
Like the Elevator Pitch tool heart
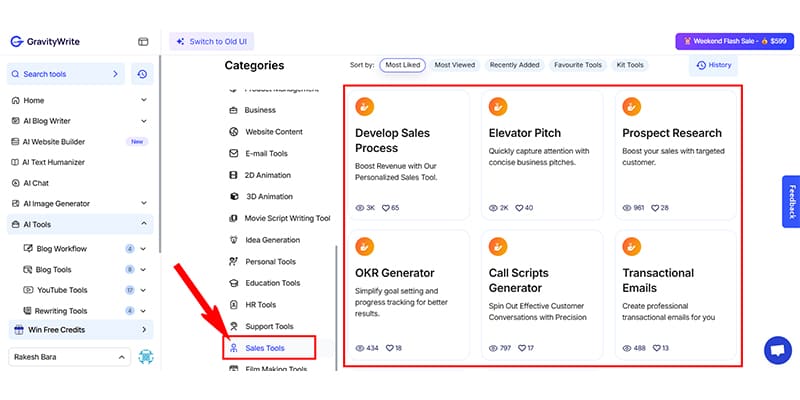[519, 208]
